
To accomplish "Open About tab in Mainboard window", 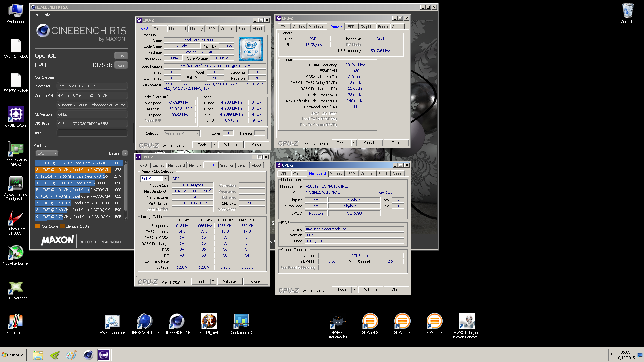I will 397,174.
